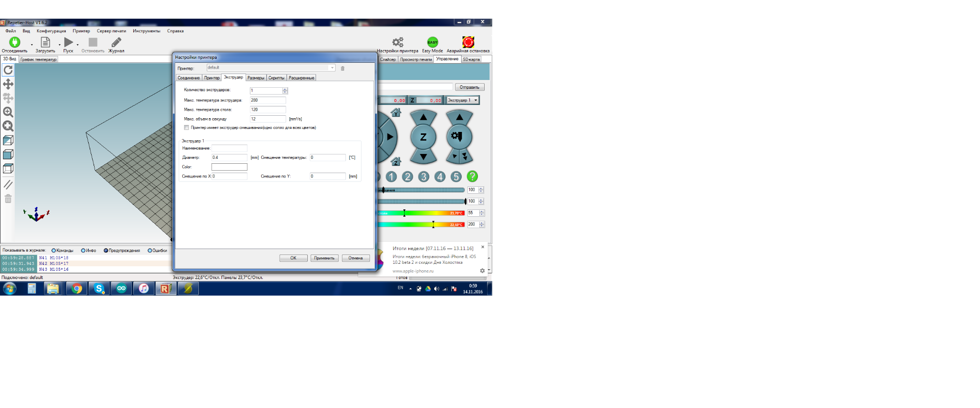Click the Отмена button
980x408 pixels.
pyautogui.click(x=356, y=258)
